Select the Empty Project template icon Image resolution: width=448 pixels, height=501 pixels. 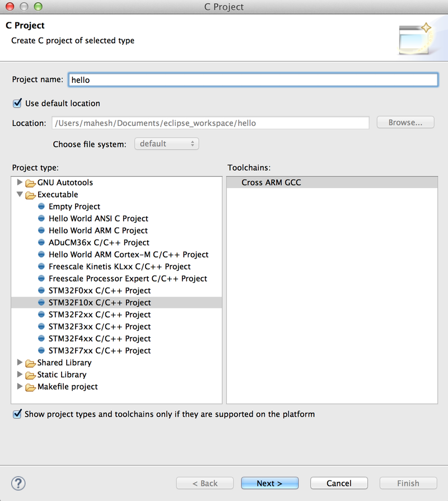[x=41, y=207]
